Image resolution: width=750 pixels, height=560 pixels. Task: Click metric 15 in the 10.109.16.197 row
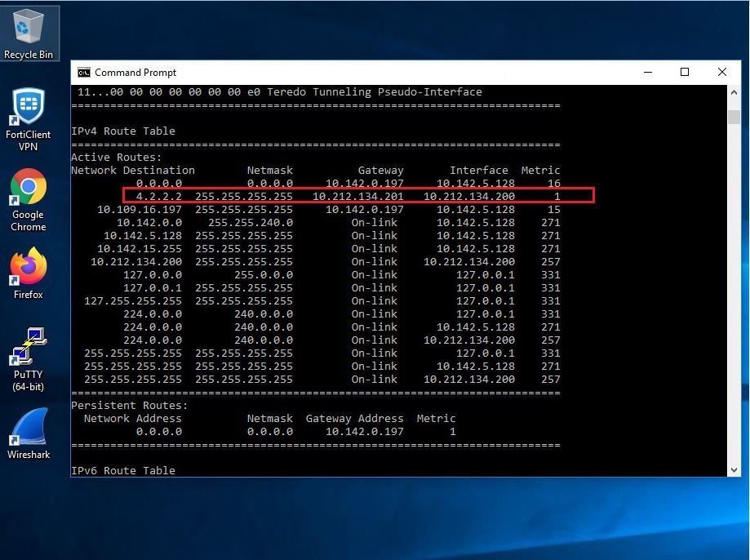pyautogui.click(x=554, y=210)
